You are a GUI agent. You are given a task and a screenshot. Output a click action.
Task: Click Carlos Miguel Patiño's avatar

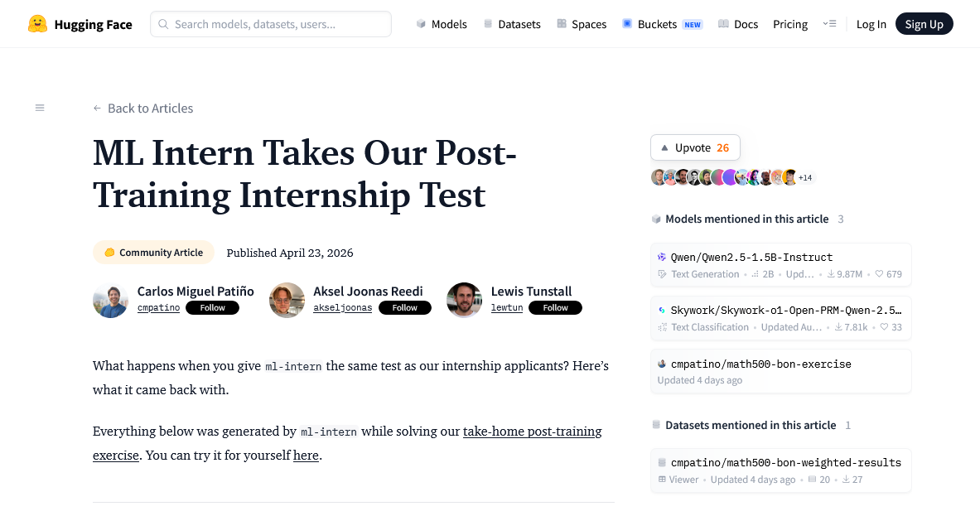pyautogui.click(x=110, y=300)
